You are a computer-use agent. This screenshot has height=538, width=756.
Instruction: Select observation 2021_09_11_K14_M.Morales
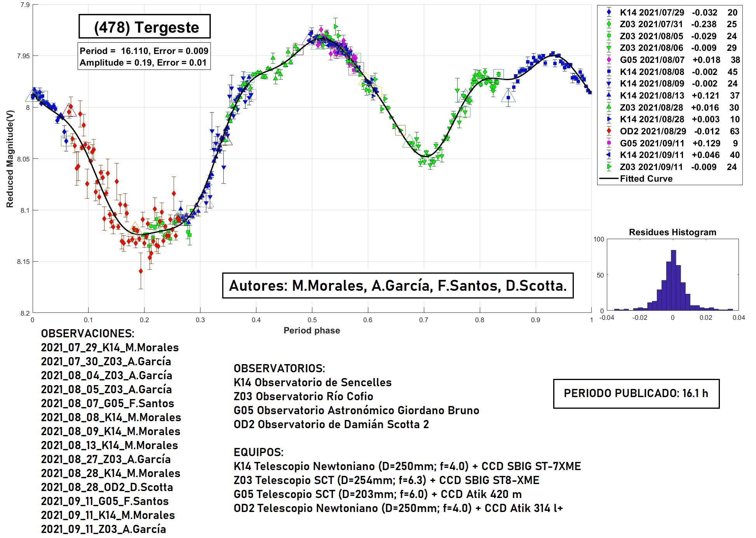108,515
